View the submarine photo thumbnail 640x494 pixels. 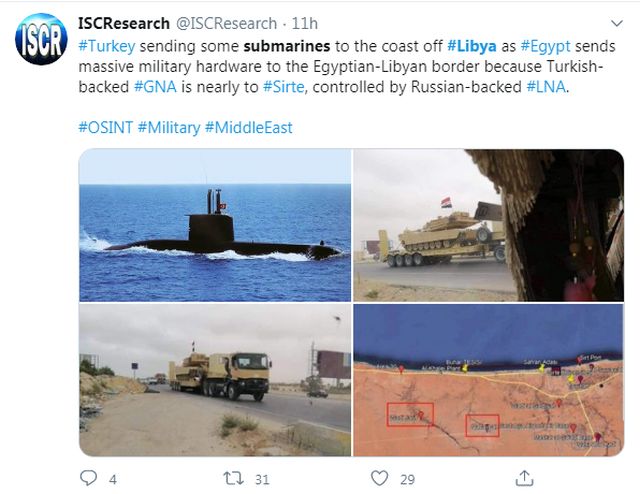click(215, 225)
